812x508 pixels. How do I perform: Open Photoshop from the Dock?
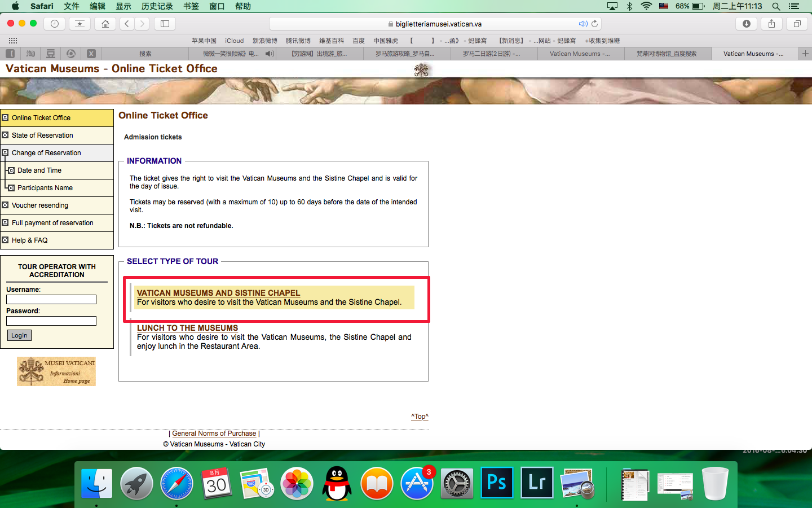[x=496, y=483]
